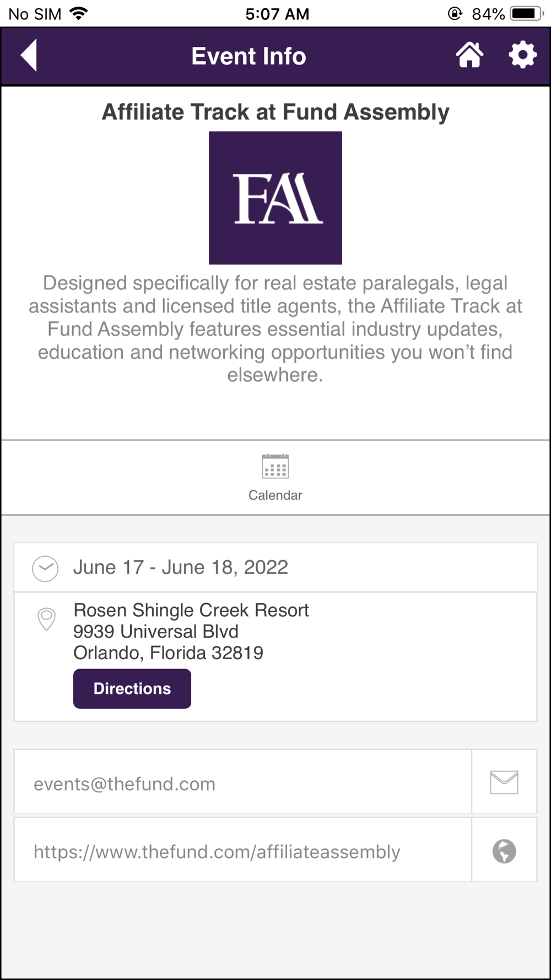Image resolution: width=551 pixels, height=980 pixels.
Task: Go to the home screen icon
Action: (469, 55)
